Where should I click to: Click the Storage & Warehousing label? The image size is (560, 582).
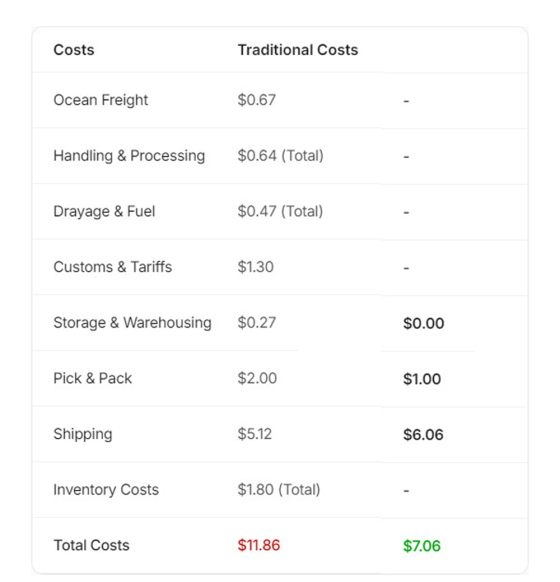click(132, 323)
